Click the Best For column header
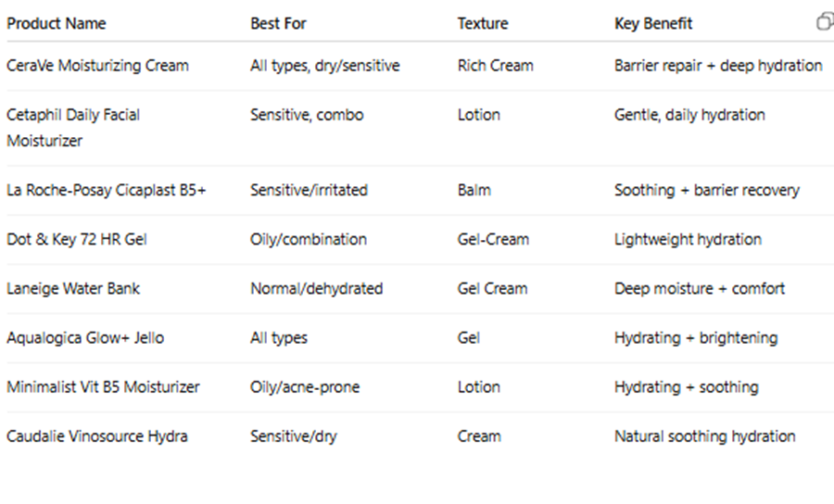Screen dimensions: 834x504 coord(278,23)
